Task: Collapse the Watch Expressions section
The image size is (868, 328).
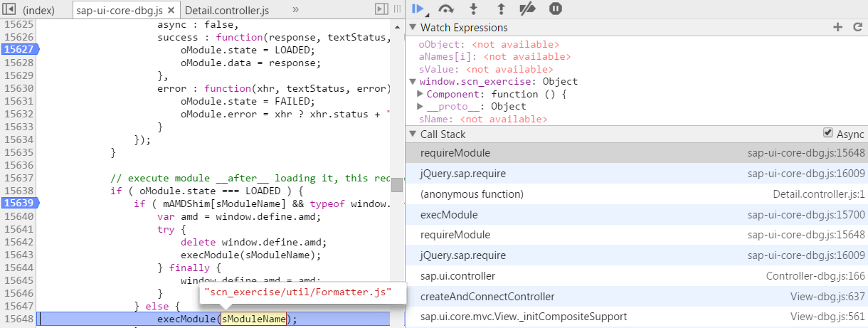Action: point(413,28)
